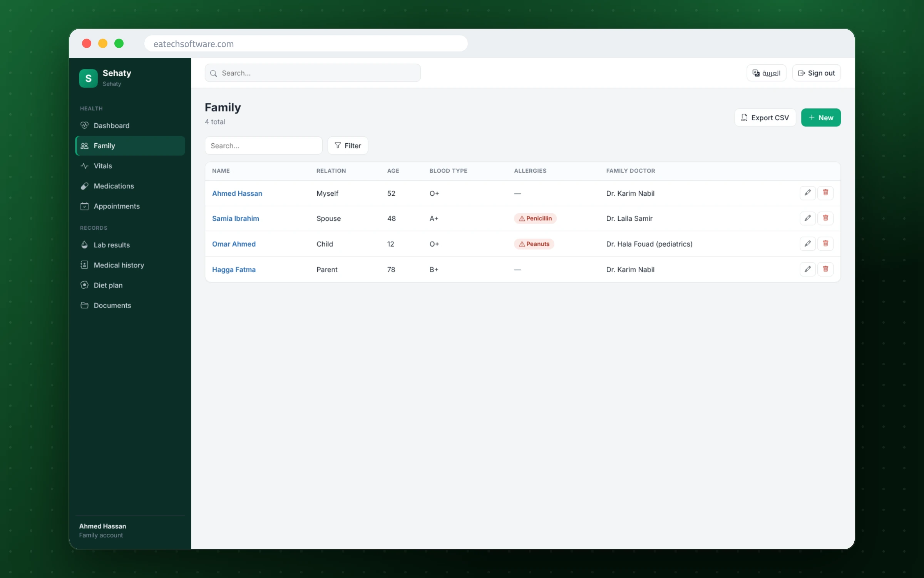Click the Export CSV button

click(765, 118)
